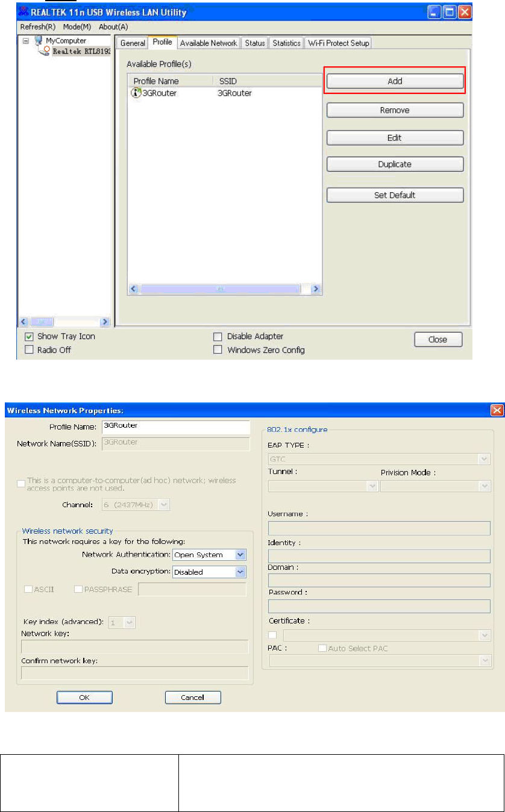Enable Auto Select PAC checkbox
Screen dimensions: 505x812
pos(322,648)
